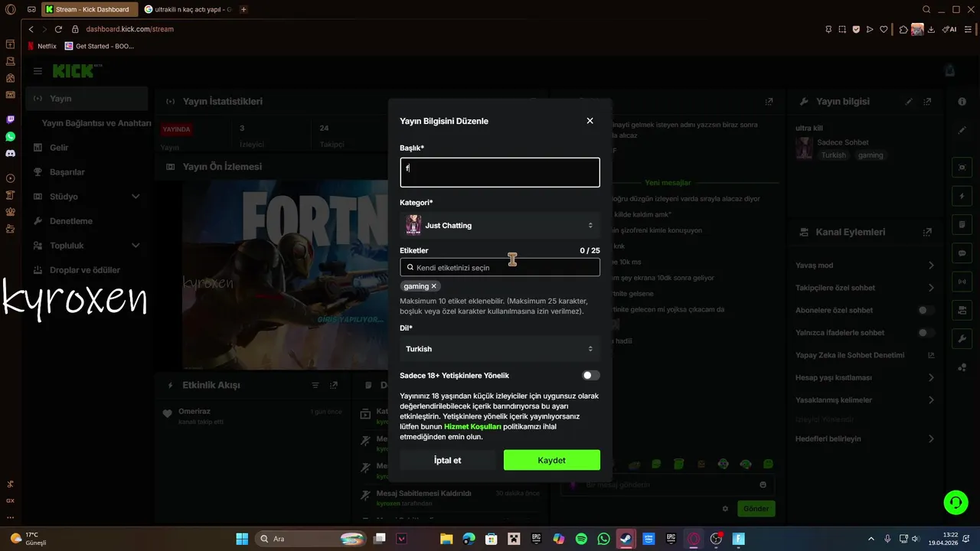This screenshot has width=980, height=551.
Task: Open Yasaklanmış kelimeler settings
Action: point(865,400)
